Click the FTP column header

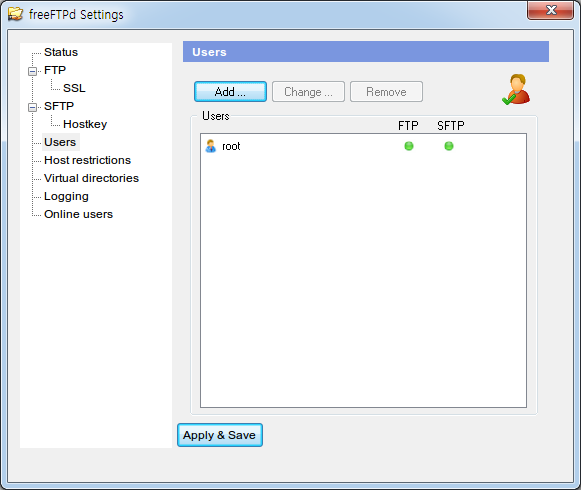(x=408, y=126)
